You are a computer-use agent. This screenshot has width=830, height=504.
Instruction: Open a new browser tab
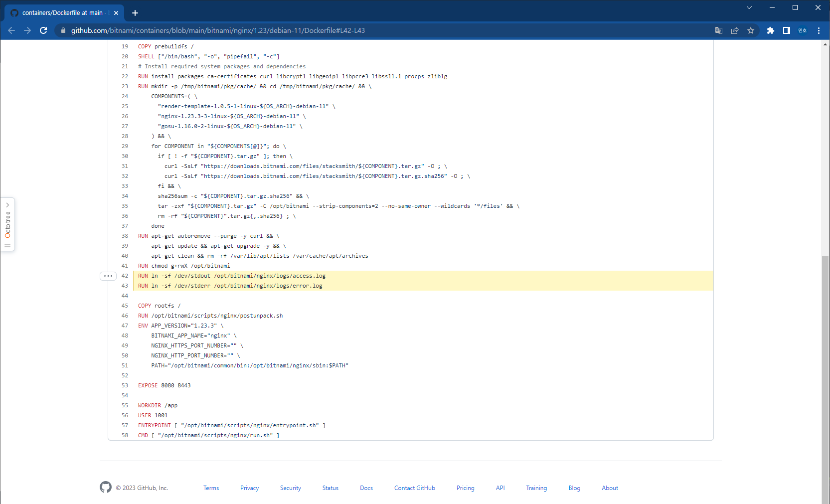(x=135, y=13)
